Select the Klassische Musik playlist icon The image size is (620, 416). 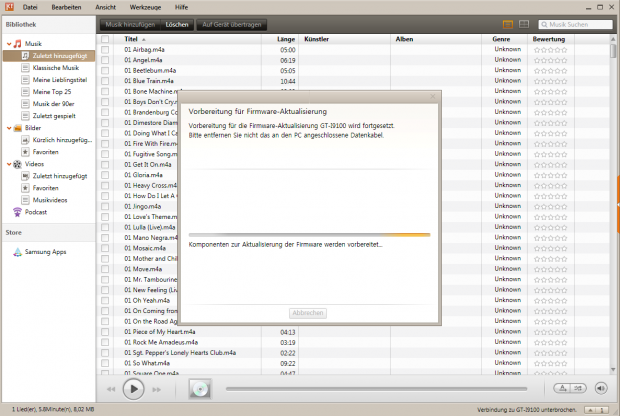coord(25,70)
